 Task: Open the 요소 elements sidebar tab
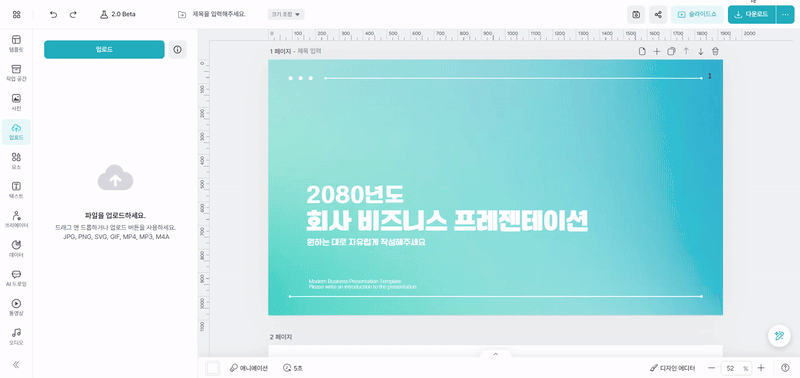[16, 161]
